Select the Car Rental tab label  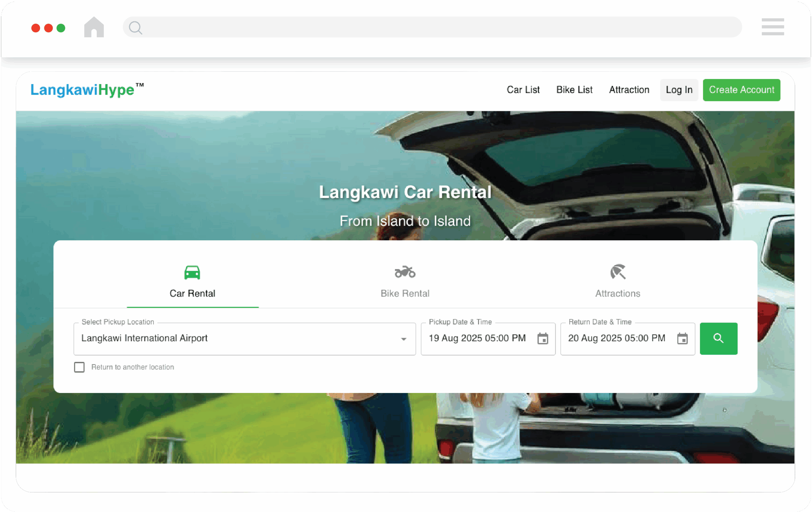click(192, 293)
